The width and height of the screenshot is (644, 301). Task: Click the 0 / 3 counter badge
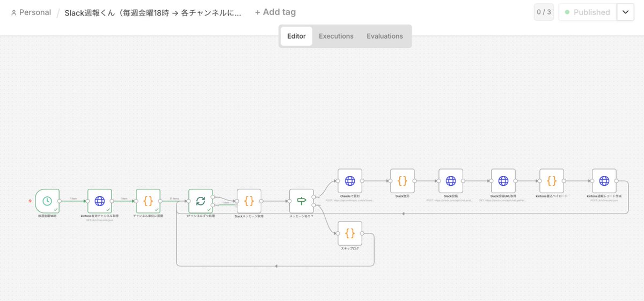[x=544, y=12]
